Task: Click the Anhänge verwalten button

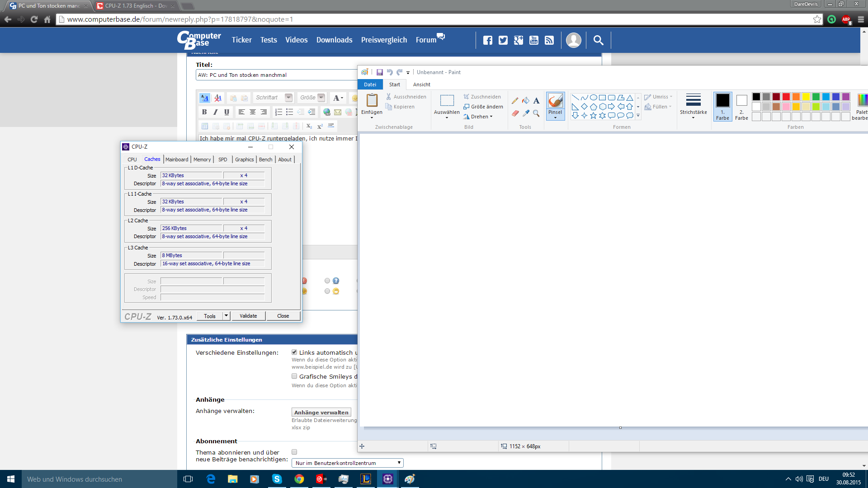Action: (321, 412)
